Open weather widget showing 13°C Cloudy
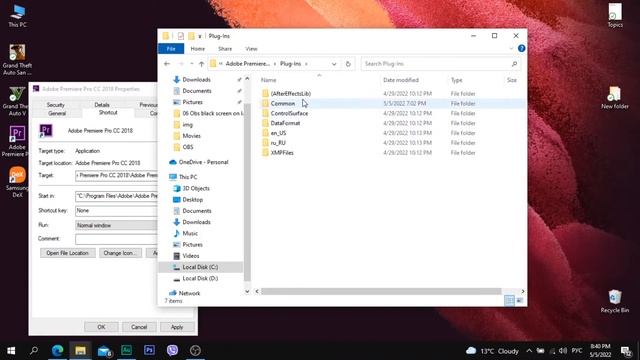 [x=492, y=351]
